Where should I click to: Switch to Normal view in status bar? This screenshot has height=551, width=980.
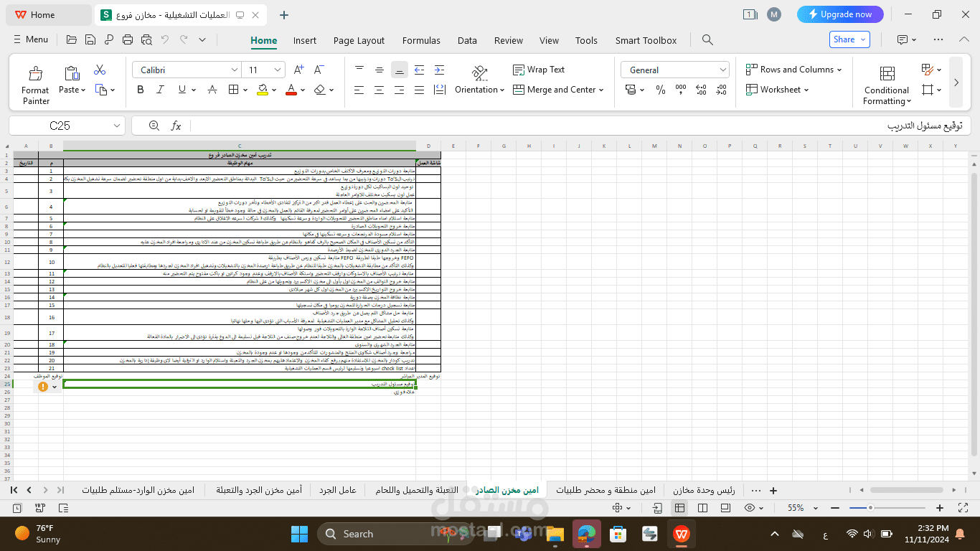coord(679,507)
